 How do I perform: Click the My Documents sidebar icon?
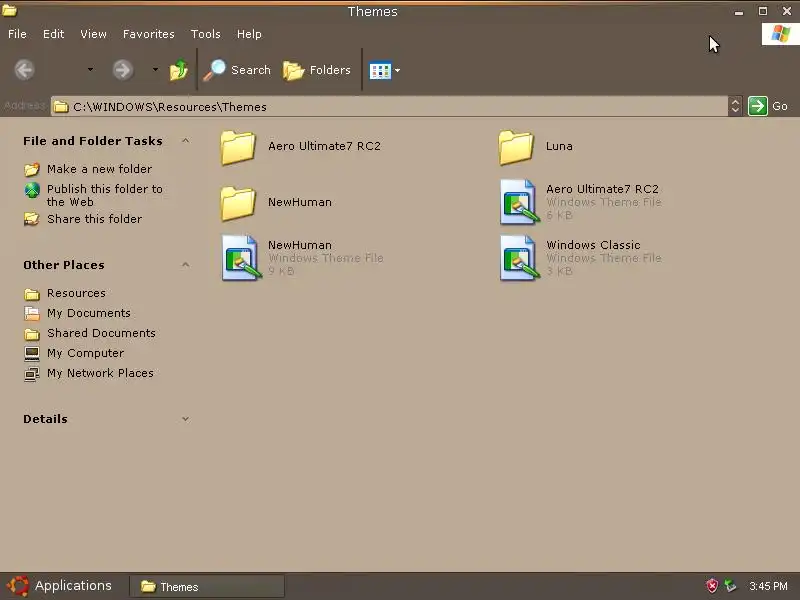tap(32, 313)
